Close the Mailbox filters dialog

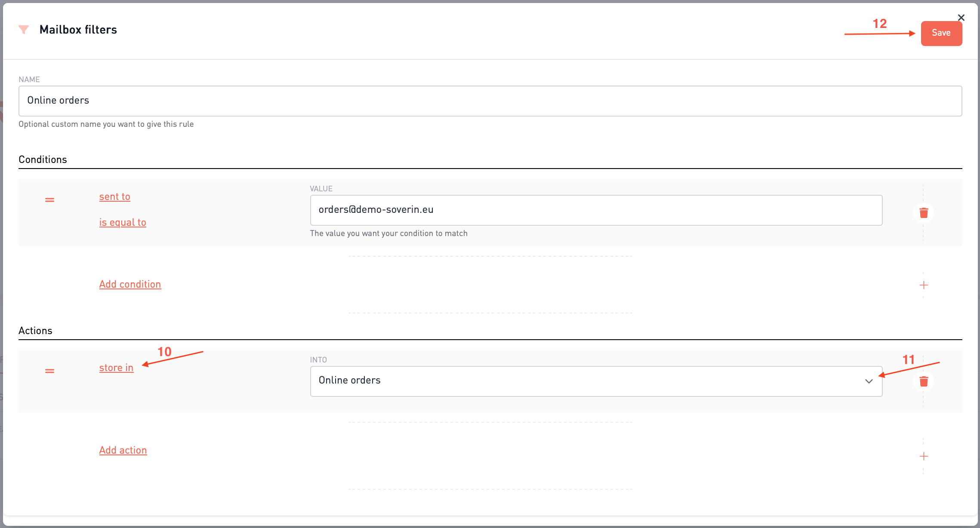click(x=961, y=18)
